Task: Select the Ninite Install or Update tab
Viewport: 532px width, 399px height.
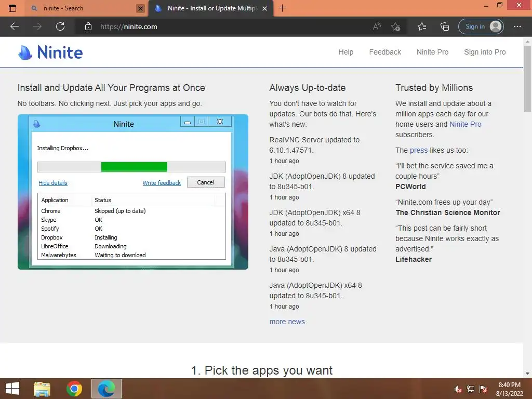Action: click(212, 8)
